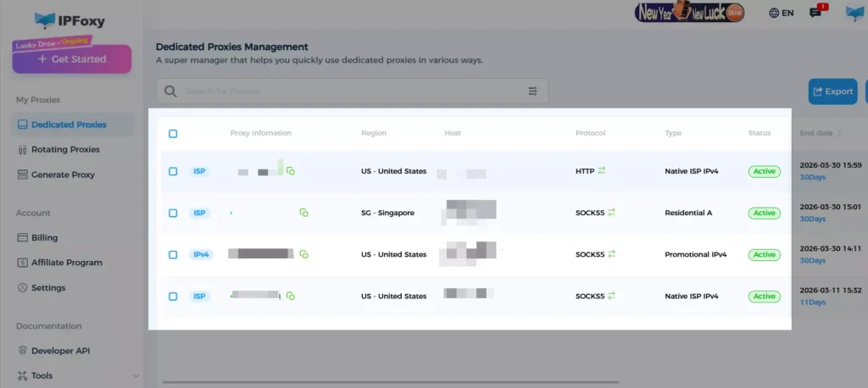This screenshot has width=868, height=388.
Task: Click the copy icon in the HTTP proxy row
Action: pyautogui.click(x=290, y=171)
